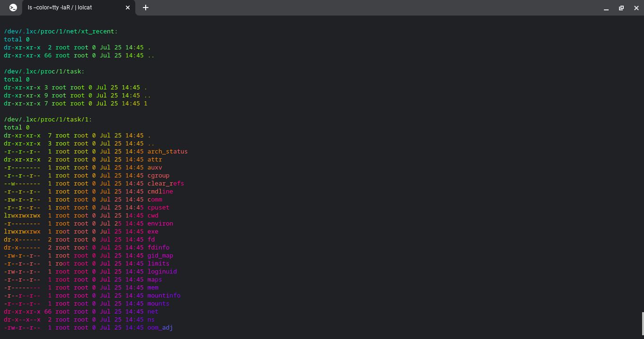Viewport: 644px width, 339px height.
Task: Close the lolcat terminal tab
Action: point(127,8)
